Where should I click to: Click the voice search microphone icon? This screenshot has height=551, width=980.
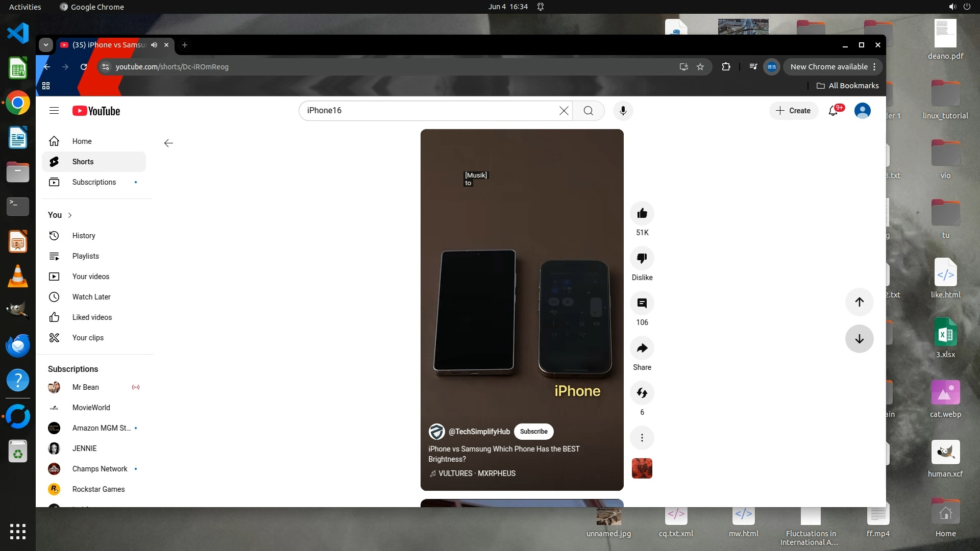pos(623,111)
